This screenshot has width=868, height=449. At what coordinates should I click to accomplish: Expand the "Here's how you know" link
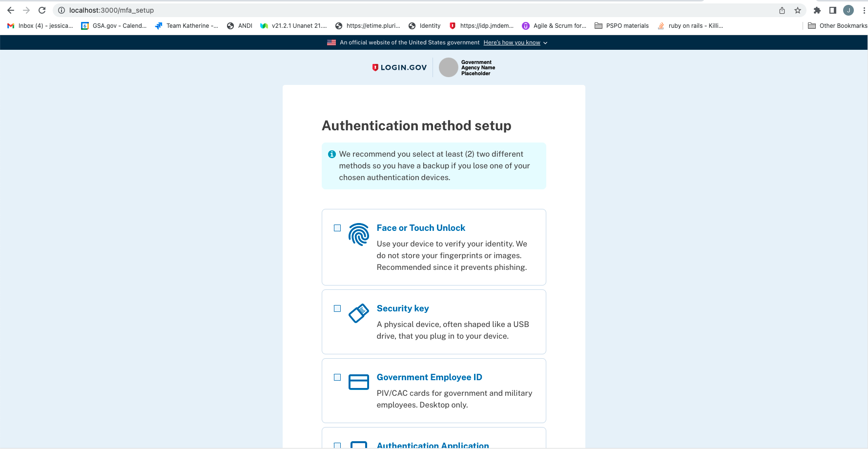point(512,42)
